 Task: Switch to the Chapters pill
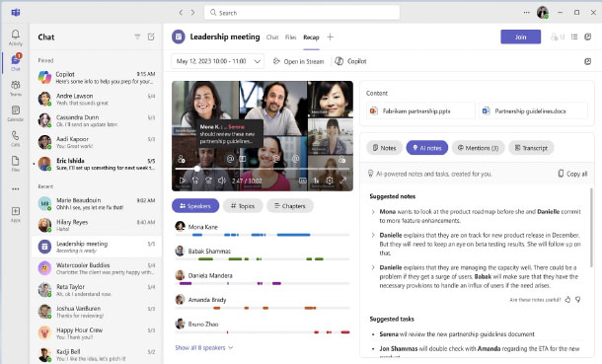point(290,206)
